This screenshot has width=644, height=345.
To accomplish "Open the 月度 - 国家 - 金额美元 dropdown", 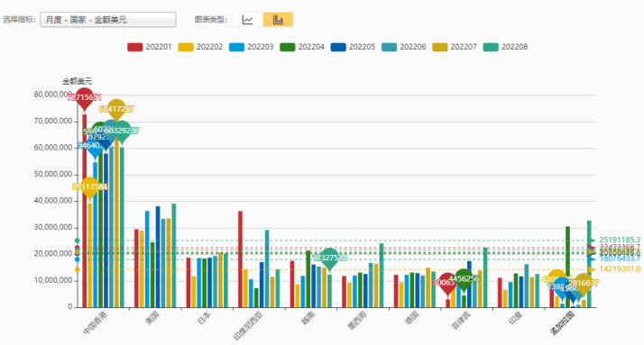I will point(108,20).
